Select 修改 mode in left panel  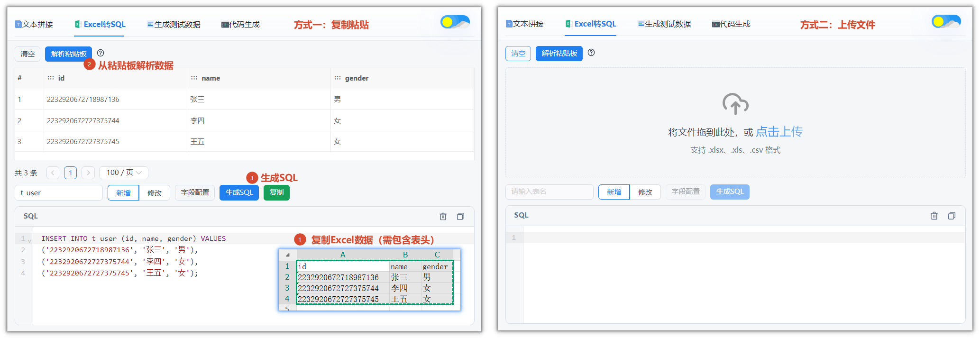155,193
